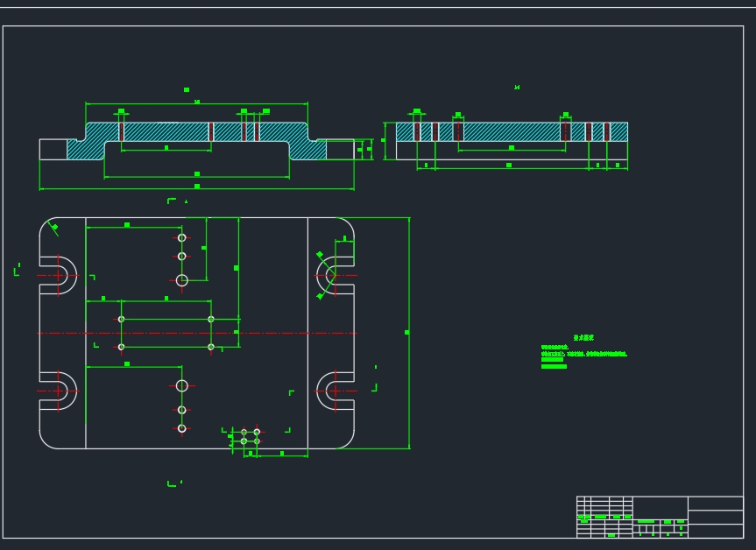Select the large center hole in plan view

(182, 279)
